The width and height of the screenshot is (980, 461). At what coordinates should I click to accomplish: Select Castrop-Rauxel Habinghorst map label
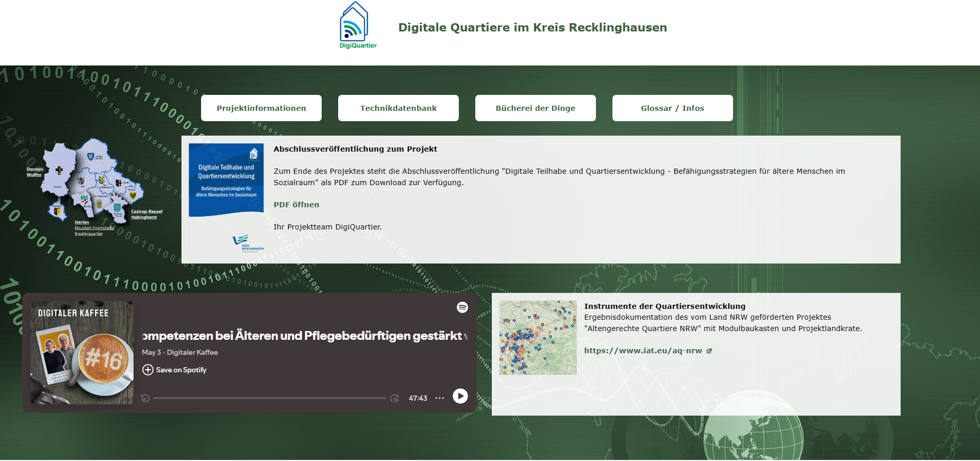pos(146,214)
